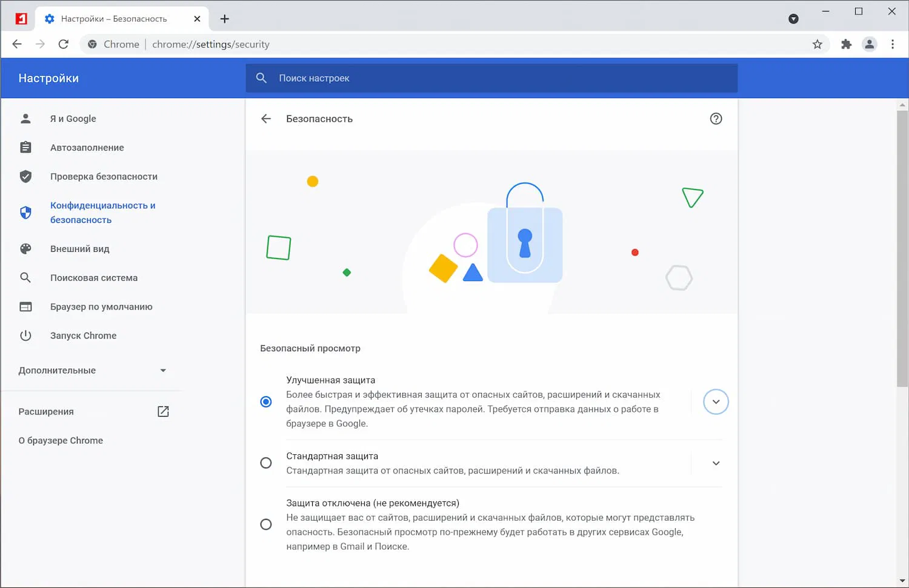The width and height of the screenshot is (909, 588).
Task: Open help with the question mark icon
Action: pos(716,119)
